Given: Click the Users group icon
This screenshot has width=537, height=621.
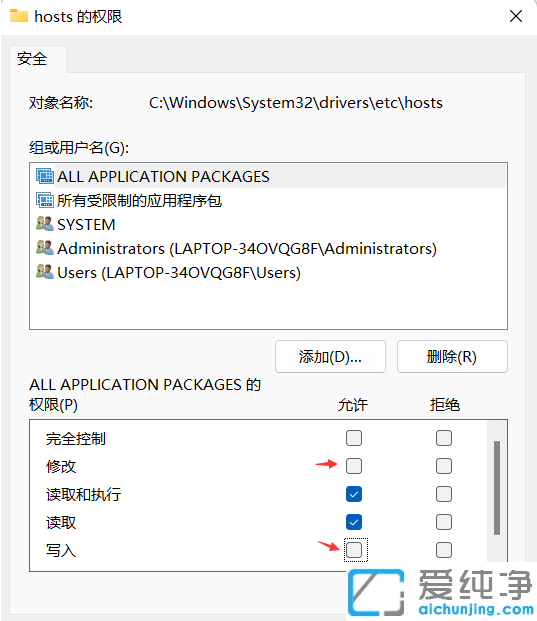Looking at the screenshot, I should click(x=44, y=272).
